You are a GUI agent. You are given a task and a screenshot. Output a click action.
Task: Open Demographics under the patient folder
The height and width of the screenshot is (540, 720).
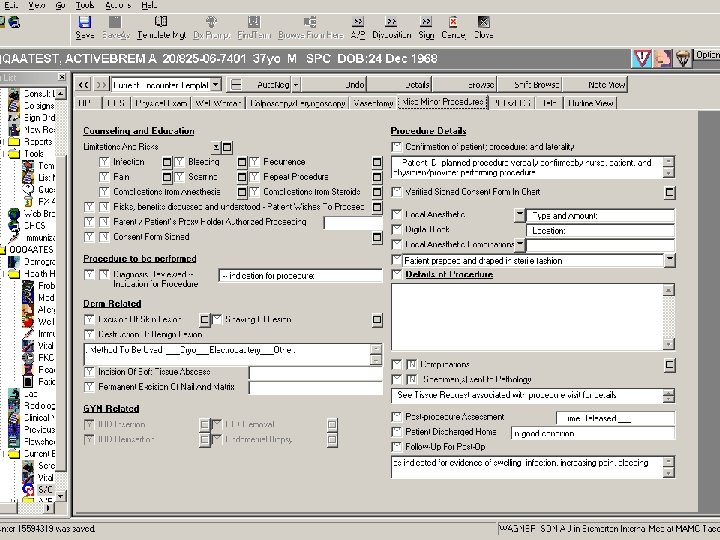coord(34,262)
